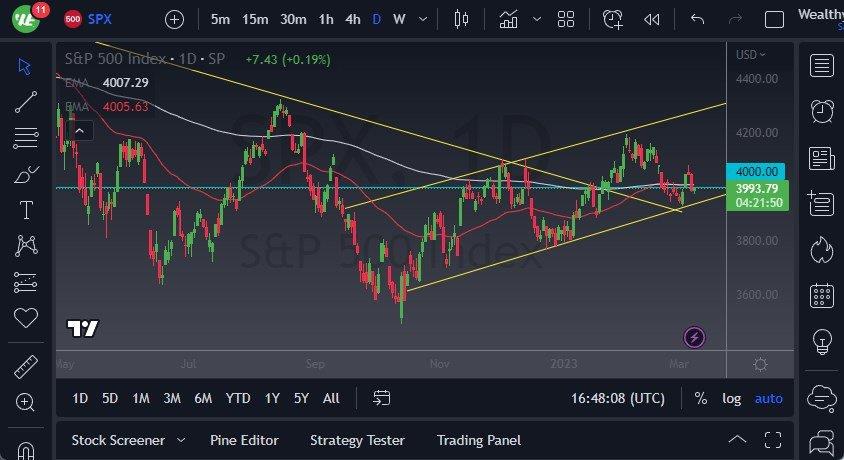Image resolution: width=844 pixels, height=460 pixels.
Task: Open the ruler measure tool
Action: pyautogui.click(x=27, y=367)
